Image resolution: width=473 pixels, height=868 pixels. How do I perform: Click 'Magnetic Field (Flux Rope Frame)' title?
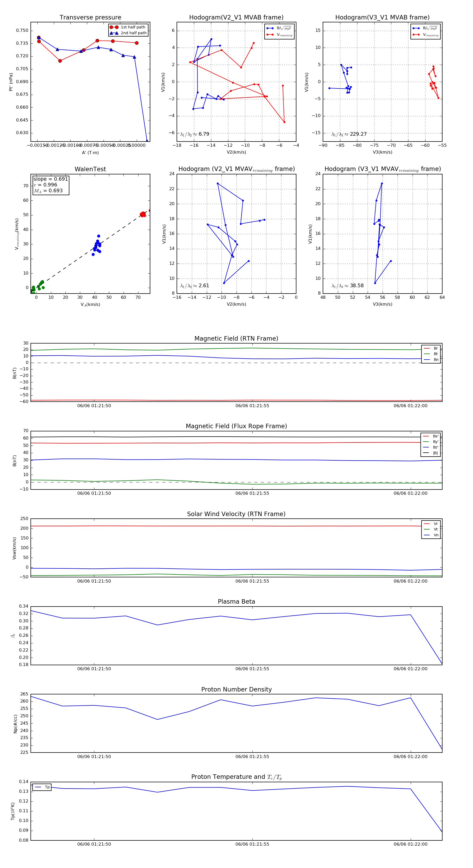(236, 426)
